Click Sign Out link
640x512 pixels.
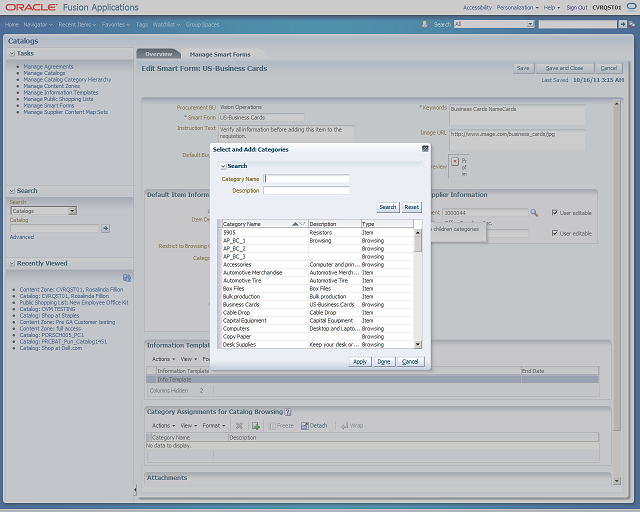[x=577, y=7]
